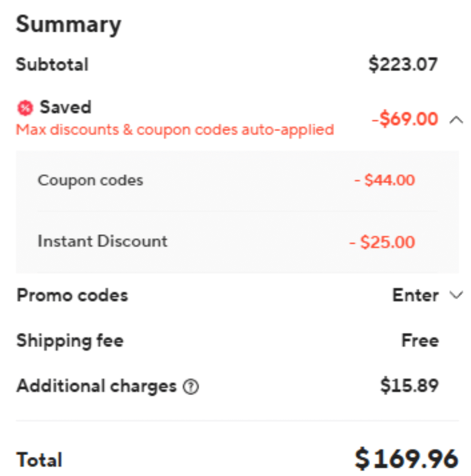Select the Coupon codes row label
The image size is (471, 476).
coord(90,180)
